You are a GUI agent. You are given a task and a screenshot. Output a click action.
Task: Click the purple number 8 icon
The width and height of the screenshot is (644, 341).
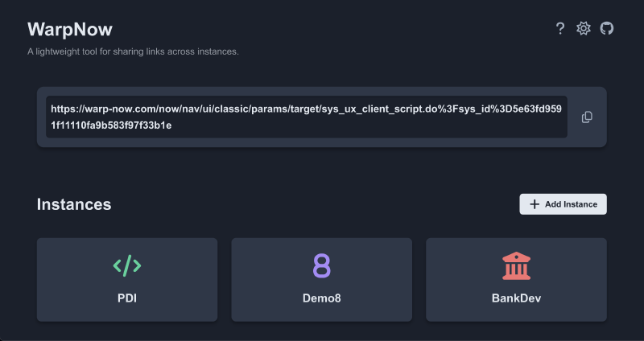coord(321,265)
